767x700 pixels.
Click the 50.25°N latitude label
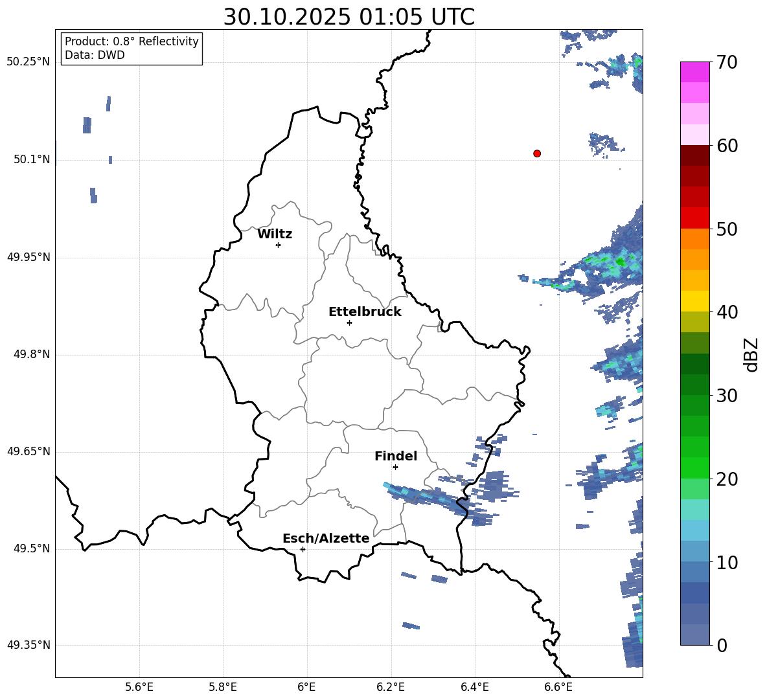point(29,62)
